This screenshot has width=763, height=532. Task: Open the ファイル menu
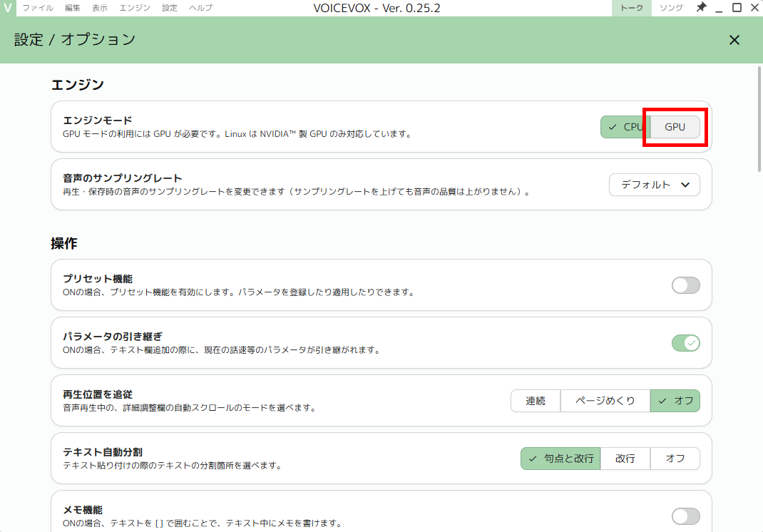pos(38,8)
